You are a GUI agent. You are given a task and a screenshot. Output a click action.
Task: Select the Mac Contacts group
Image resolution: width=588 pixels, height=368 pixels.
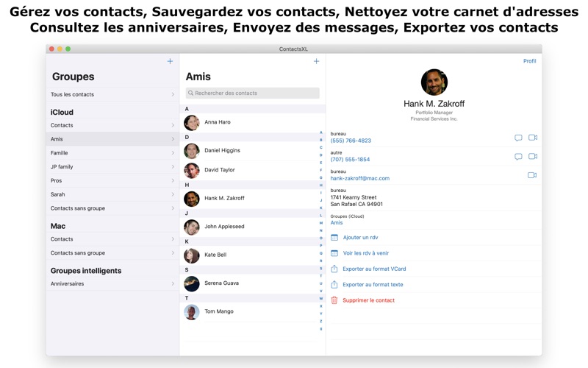(x=112, y=239)
